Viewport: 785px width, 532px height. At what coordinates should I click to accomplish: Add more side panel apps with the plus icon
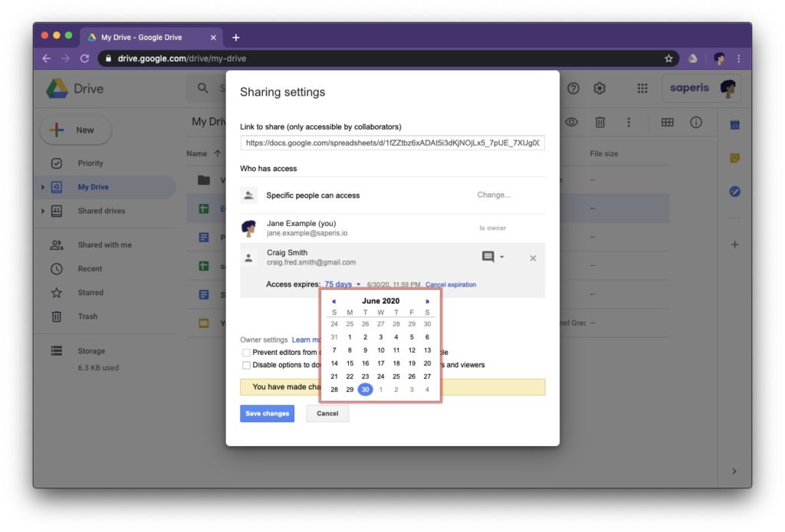tap(734, 244)
